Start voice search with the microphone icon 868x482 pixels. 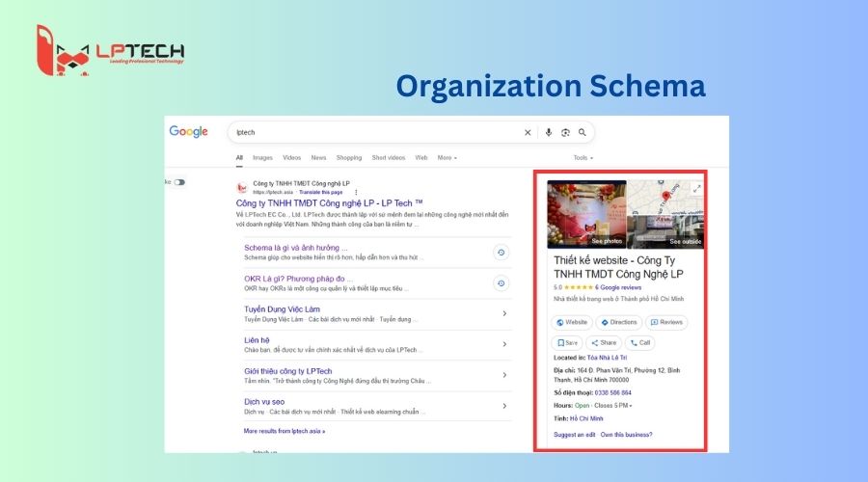(549, 132)
